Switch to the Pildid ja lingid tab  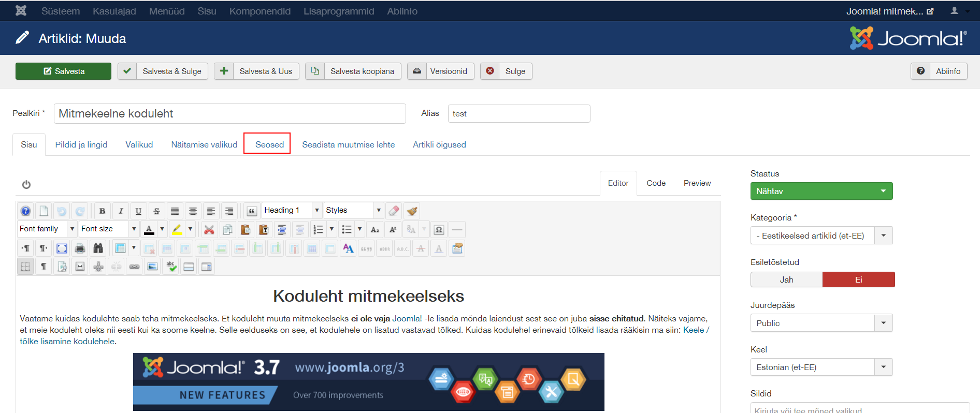[x=81, y=144]
